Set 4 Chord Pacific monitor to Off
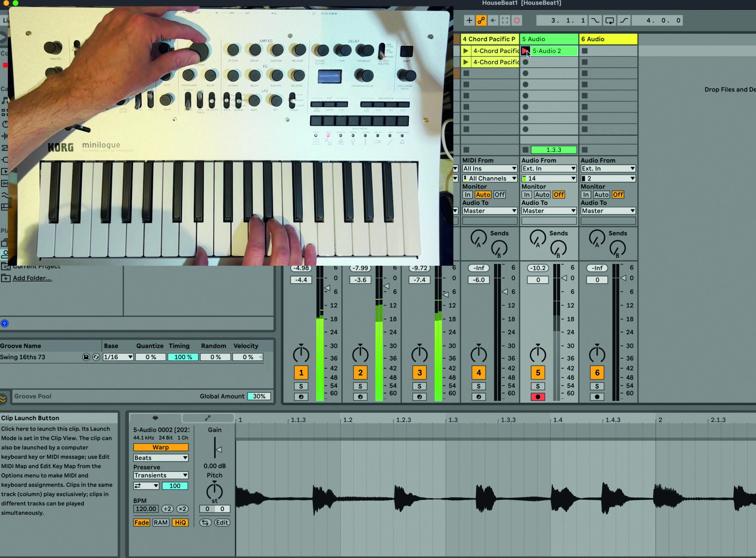 coord(500,194)
